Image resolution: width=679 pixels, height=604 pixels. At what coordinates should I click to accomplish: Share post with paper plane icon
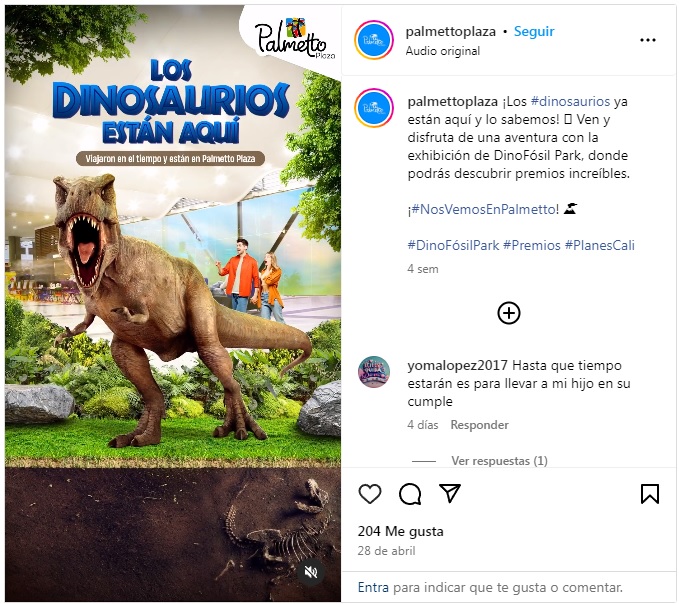coord(450,493)
